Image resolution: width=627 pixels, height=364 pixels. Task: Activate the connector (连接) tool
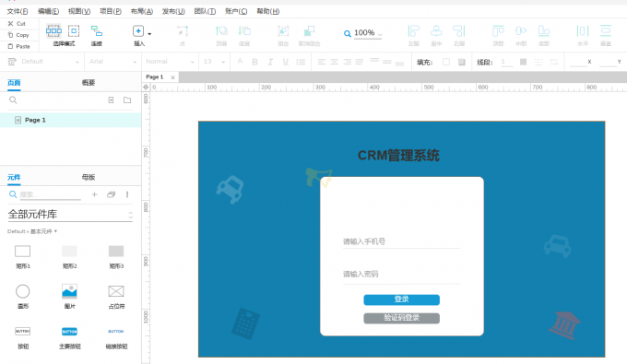tap(97, 30)
